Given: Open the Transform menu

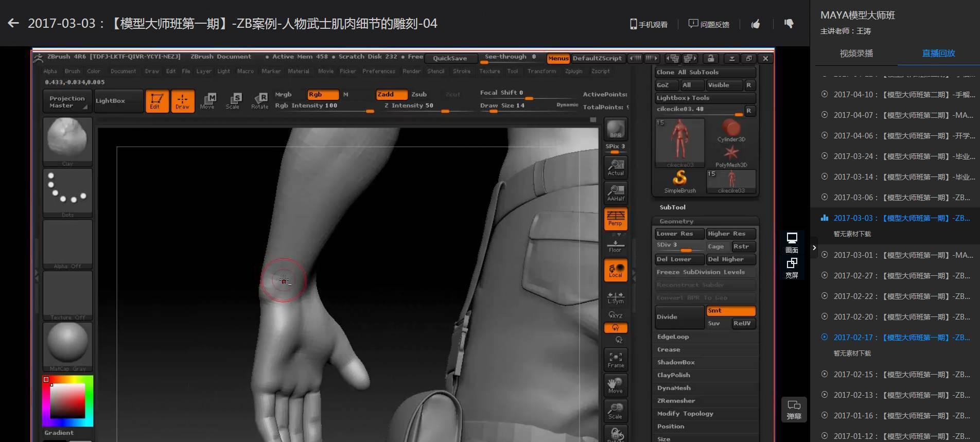Looking at the screenshot, I should pos(541,72).
